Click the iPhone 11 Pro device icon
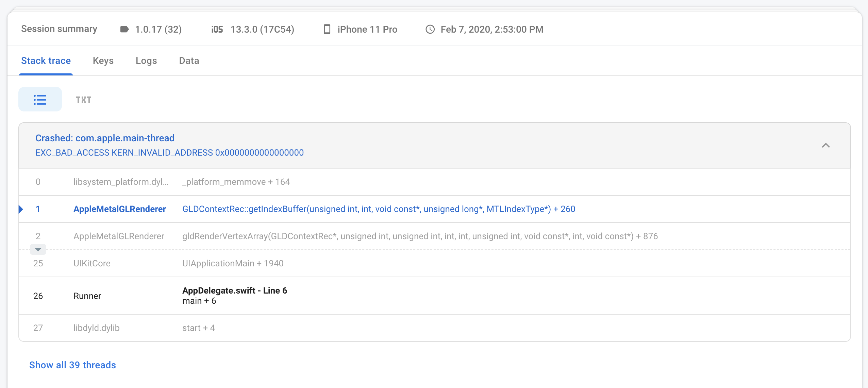Image resolution: width=868 pixels, height=388 pixels. pos(327,29)
